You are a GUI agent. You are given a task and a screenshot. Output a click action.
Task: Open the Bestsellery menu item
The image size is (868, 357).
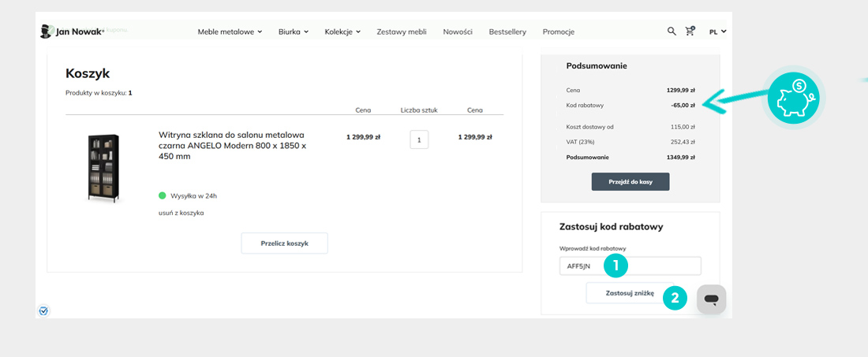point(507,32)
